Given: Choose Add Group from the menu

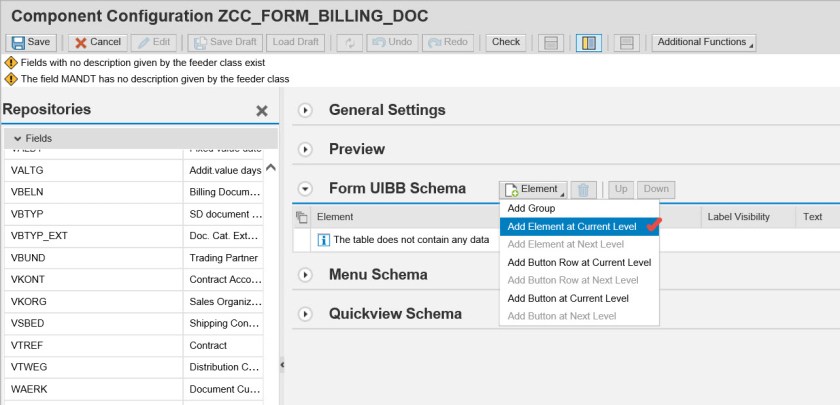Looking at the screenshot, I should (531, 208).
